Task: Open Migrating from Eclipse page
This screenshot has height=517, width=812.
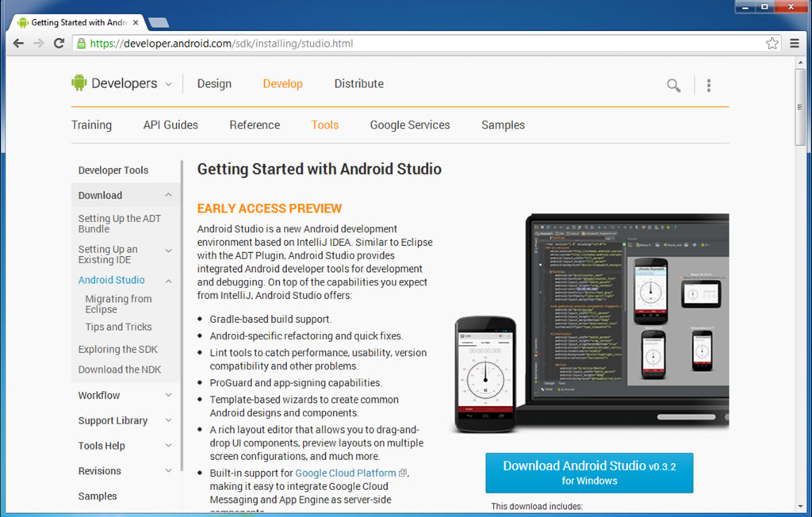Action: click(119, 304)
